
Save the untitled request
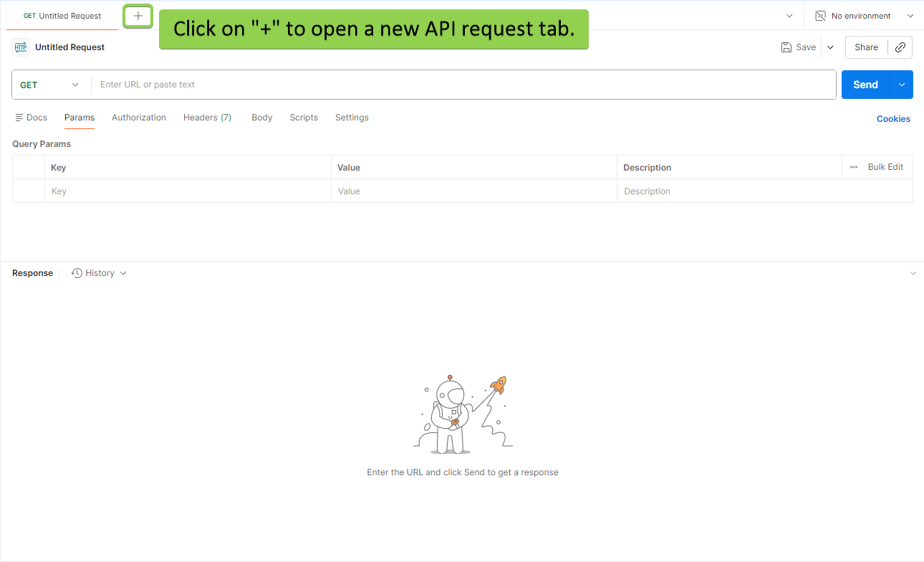click(799, 47)
